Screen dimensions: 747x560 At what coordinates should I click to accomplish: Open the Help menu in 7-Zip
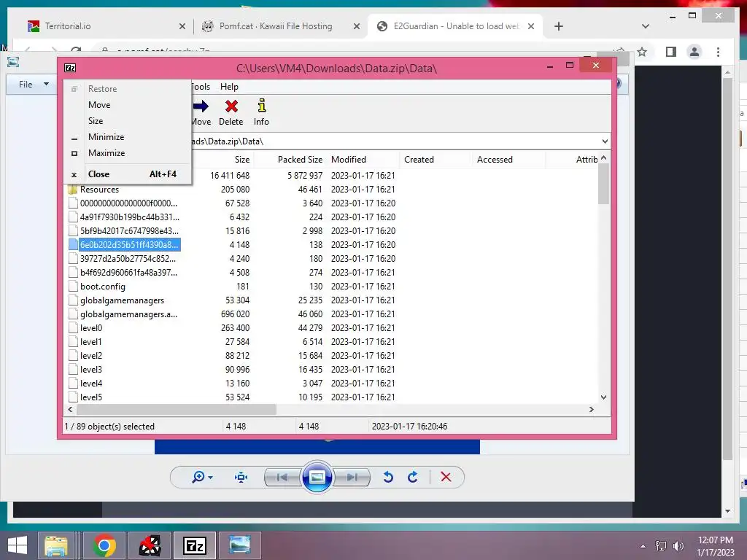pyautogui.click(x=229, y=87)
